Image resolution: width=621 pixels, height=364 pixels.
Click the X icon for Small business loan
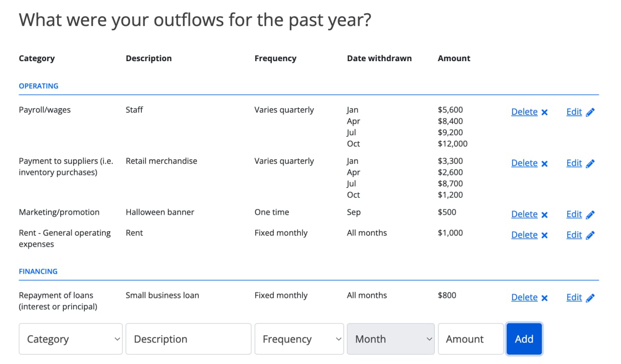(544, 298)
